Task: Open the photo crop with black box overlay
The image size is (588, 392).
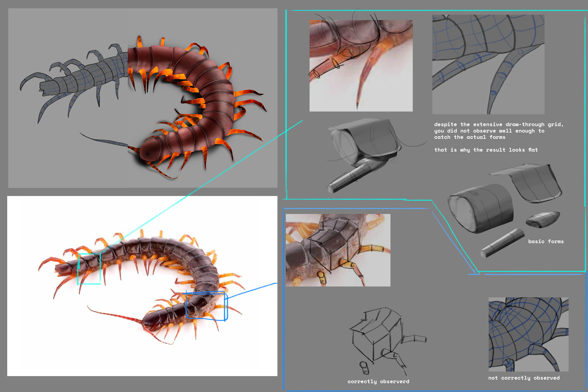Action: pos(338,250)
